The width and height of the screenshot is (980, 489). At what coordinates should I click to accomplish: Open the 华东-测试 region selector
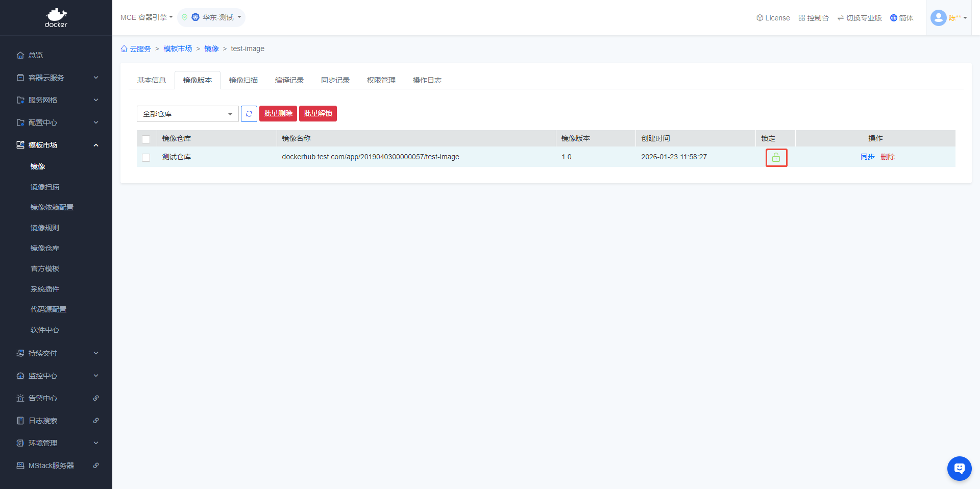(212, 17)
